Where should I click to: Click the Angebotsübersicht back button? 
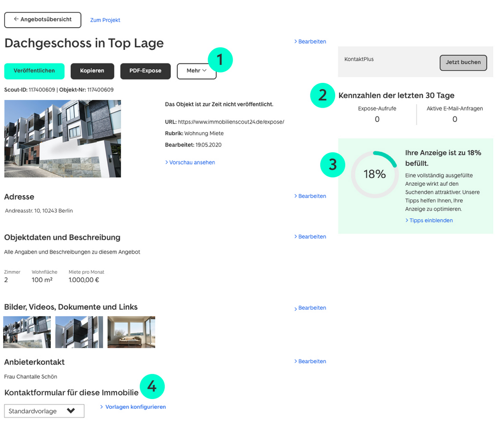[x=43, y=20]
